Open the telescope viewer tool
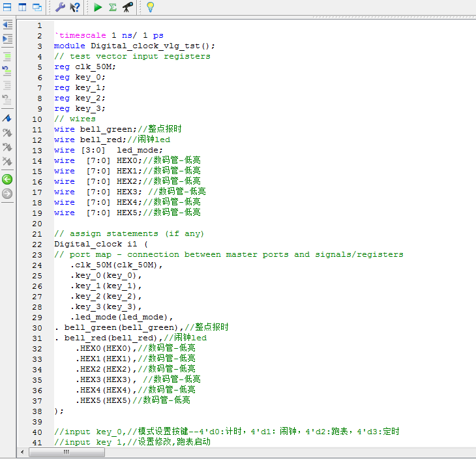 pos(128,7)
